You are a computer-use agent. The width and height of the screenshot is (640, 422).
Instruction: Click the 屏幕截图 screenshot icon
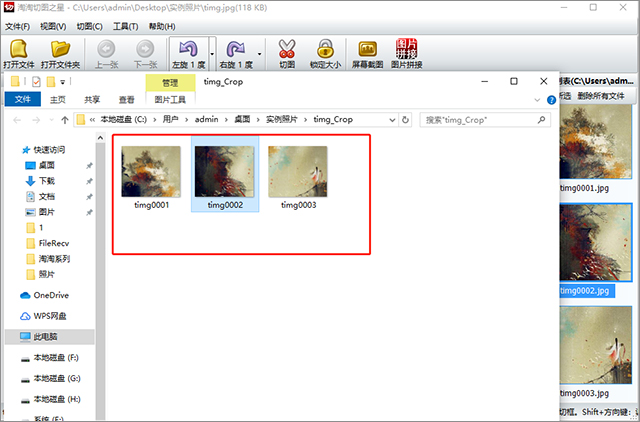[367, 53]
